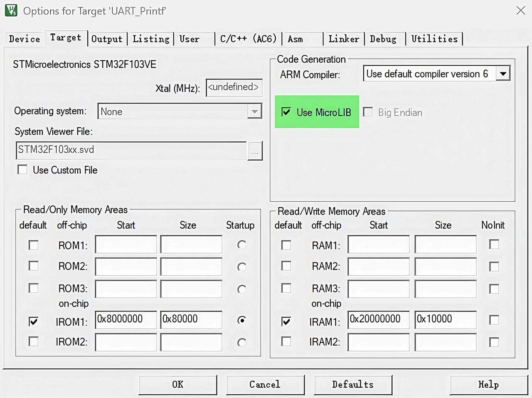The width and height of the screenshot is (532, 398).
Task: Enable NoInit for RAM1
Action: [494, 244]
